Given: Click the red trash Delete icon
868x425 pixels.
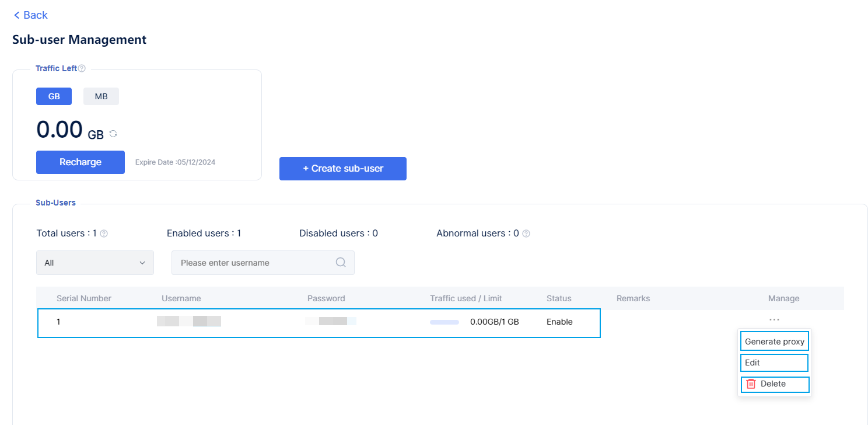Looking at the screenshot, I should [751, 384].
